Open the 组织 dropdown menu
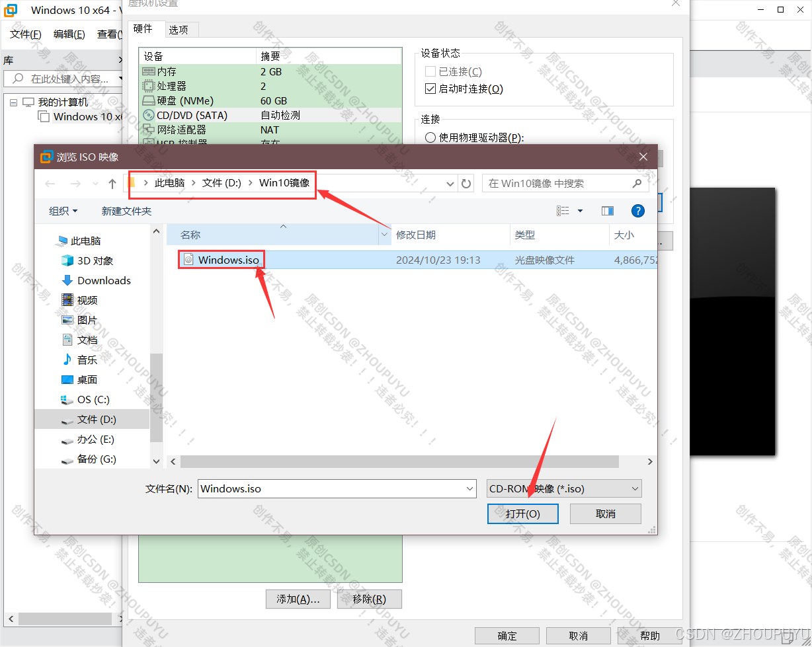The height and width of the screenshot is (647, 812). (x=63, y=211)
